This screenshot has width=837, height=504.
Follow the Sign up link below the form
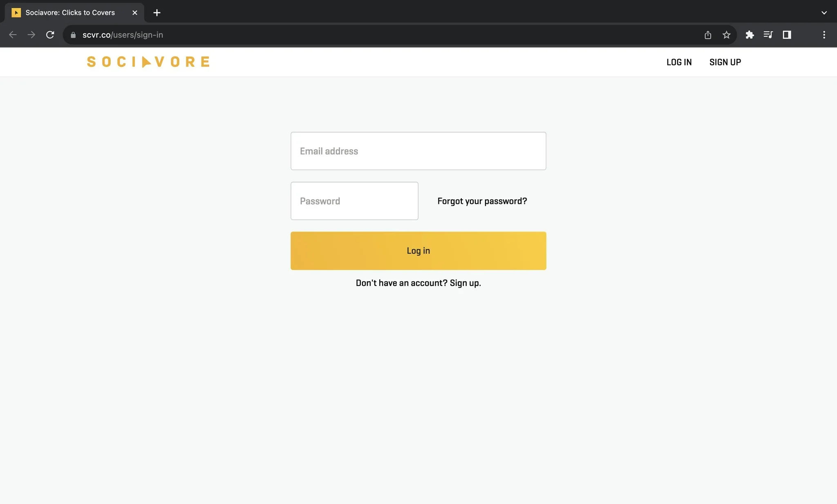(465, 283)
